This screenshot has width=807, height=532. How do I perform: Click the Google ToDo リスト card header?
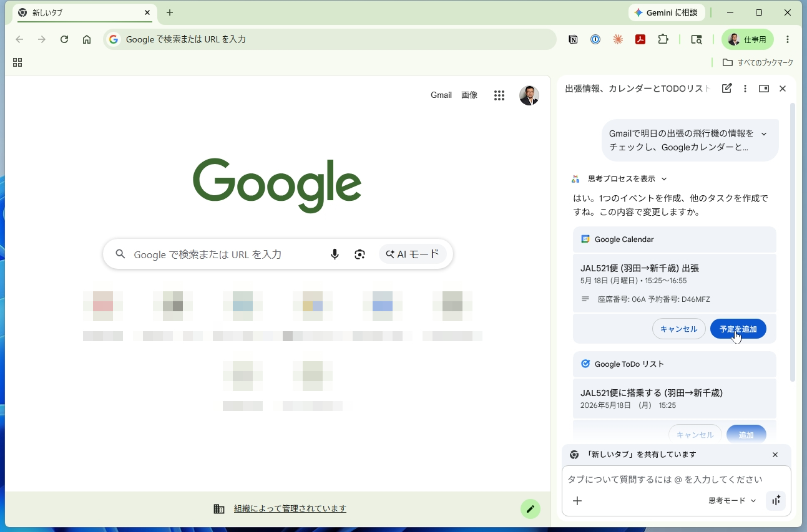coord(675,364)
